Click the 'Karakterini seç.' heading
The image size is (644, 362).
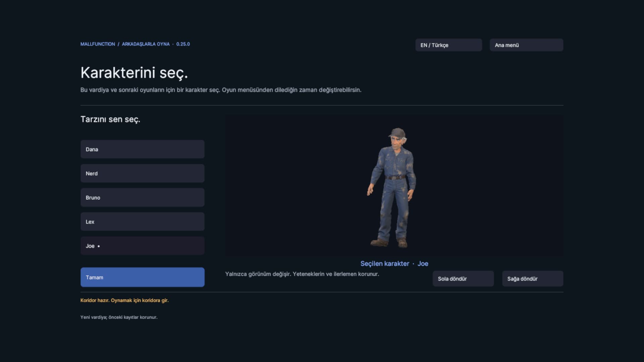134,73
